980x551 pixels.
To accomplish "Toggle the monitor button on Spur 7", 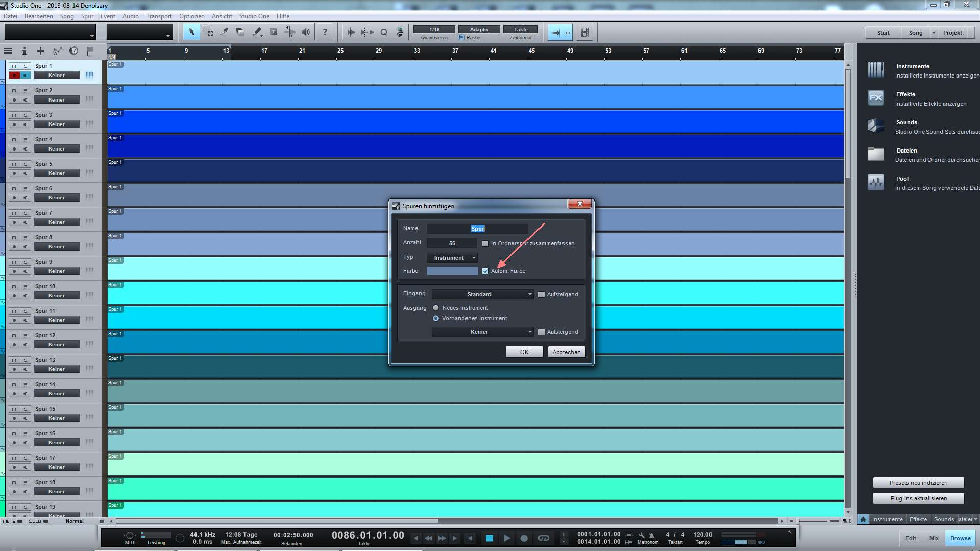I will click(x=25, y=222).
